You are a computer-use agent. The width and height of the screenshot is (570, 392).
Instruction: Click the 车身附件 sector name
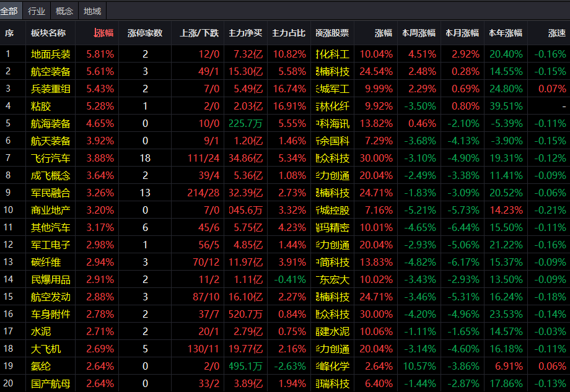pos(51,314)
